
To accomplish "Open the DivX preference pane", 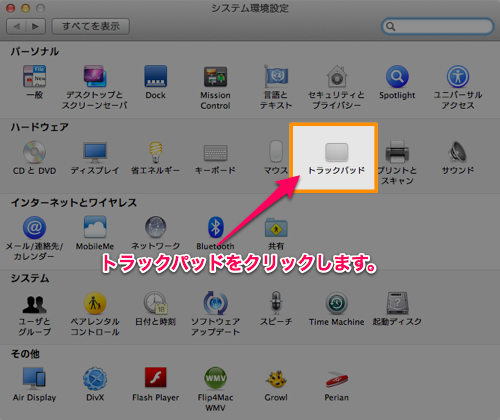I will click(95, 379).
